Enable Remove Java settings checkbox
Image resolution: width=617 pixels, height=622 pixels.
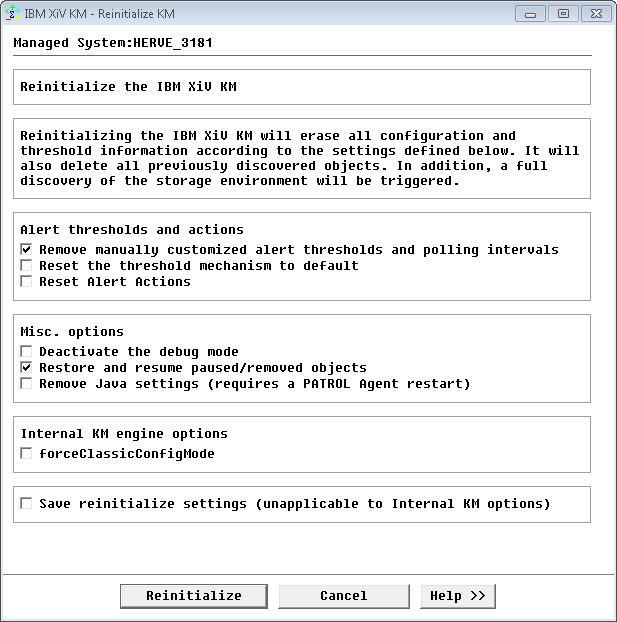(x=26, y=383)
